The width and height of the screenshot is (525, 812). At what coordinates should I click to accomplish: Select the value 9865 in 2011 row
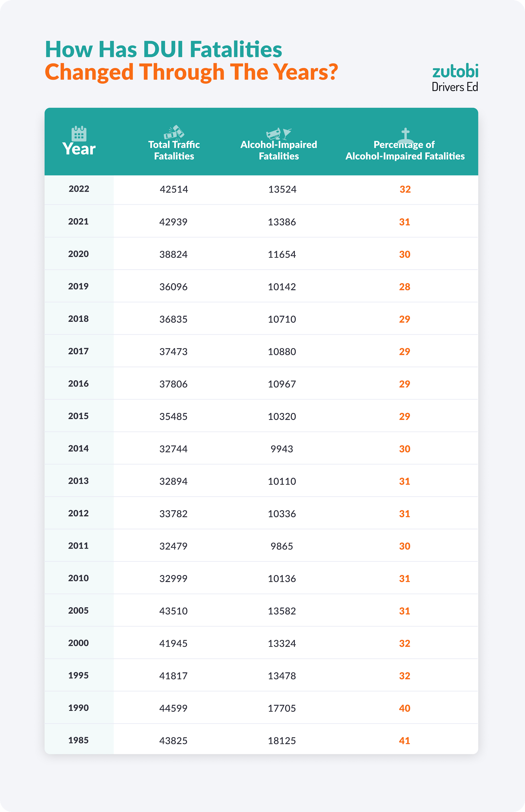[282, 546]
